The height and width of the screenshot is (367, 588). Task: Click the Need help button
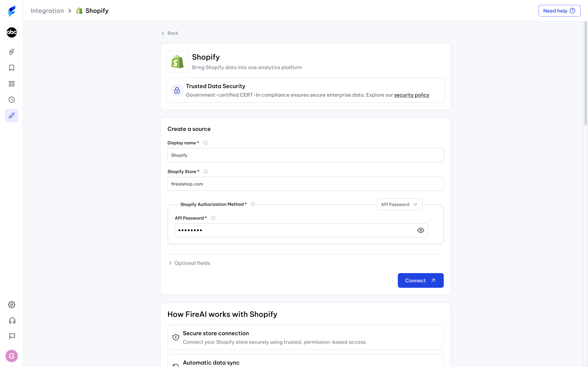(559, 11)
